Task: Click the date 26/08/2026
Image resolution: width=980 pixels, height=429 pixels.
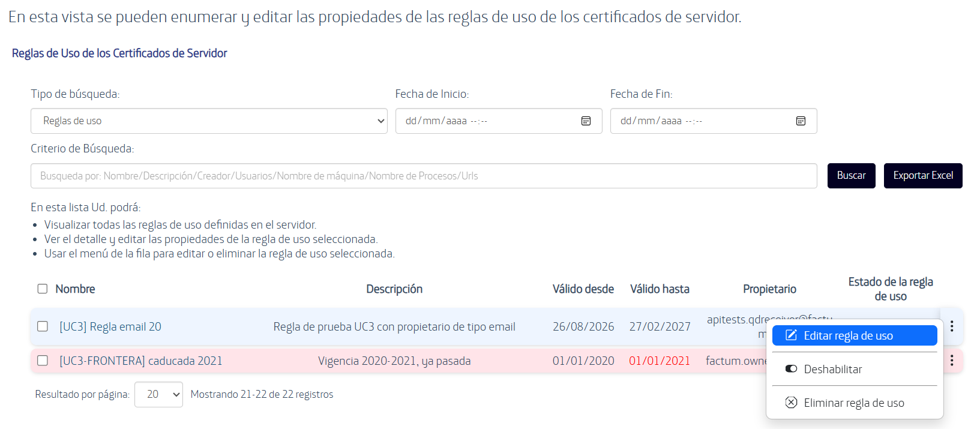Action: tap(583, 326)
